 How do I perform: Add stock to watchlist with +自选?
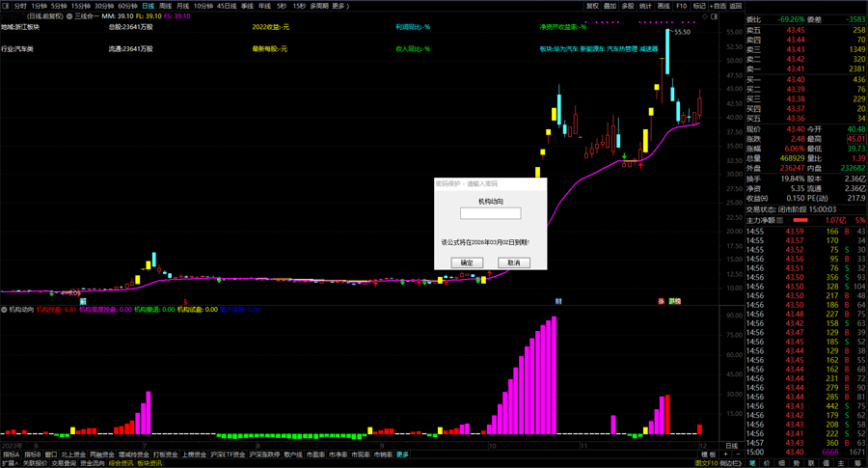[x=717, y=5]
